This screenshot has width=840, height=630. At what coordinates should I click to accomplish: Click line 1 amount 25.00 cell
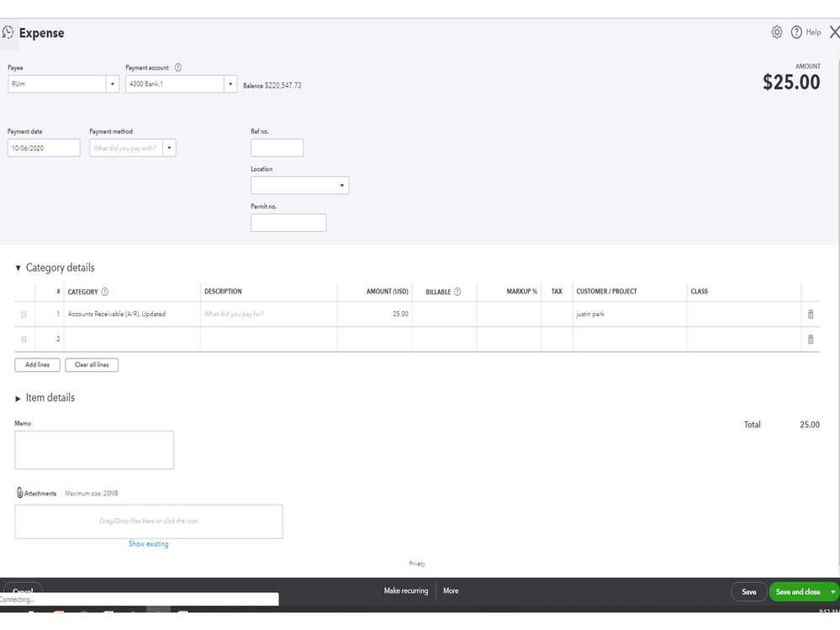(375, 315)
